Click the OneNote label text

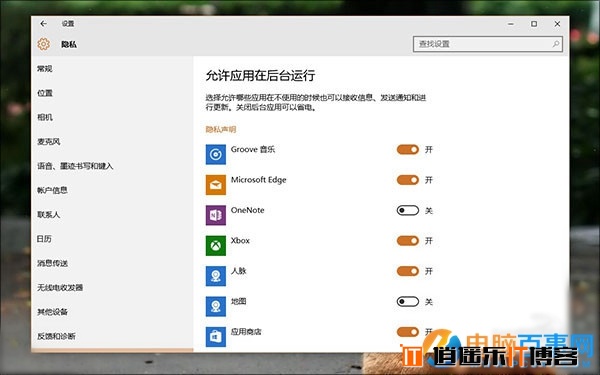248,210
